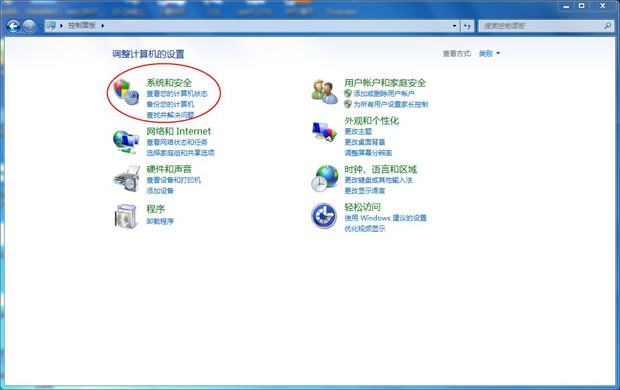The height and width of the screenshot is (390, 620).
Task: Open the 时钟、语言和区域 globe-clock icon
Action: [x=325, y=179]
